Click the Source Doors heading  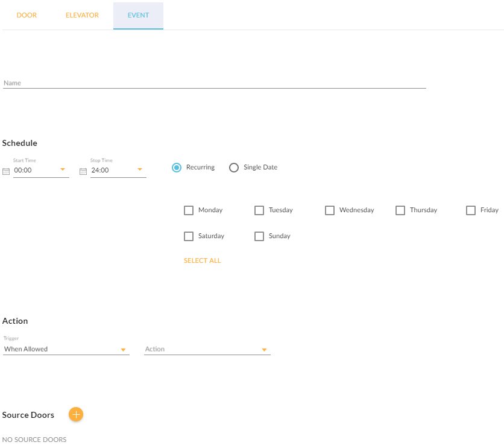[x=28, y=415]
